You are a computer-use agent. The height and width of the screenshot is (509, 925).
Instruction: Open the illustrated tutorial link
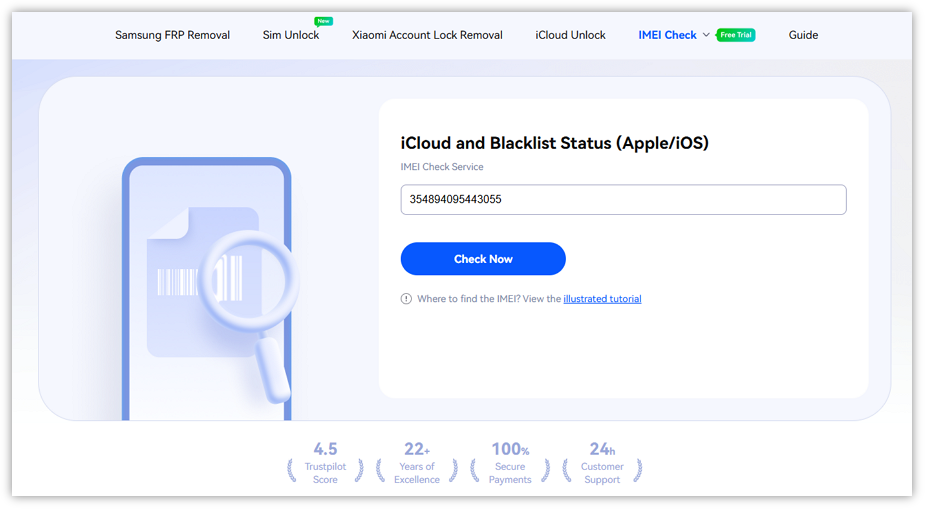[602, 299]
